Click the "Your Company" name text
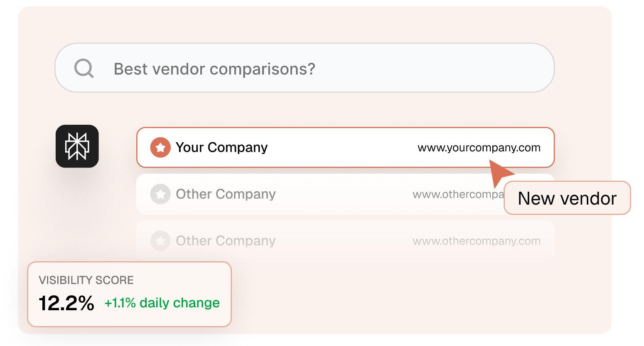This screenshot has width=644, height=346. point(221,147)
